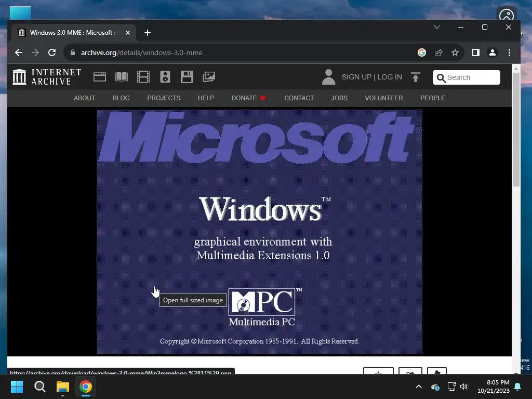The image size is (532, 399).
Task: Open the VOLUNTEER link
Action: click(x=384, y=98)
